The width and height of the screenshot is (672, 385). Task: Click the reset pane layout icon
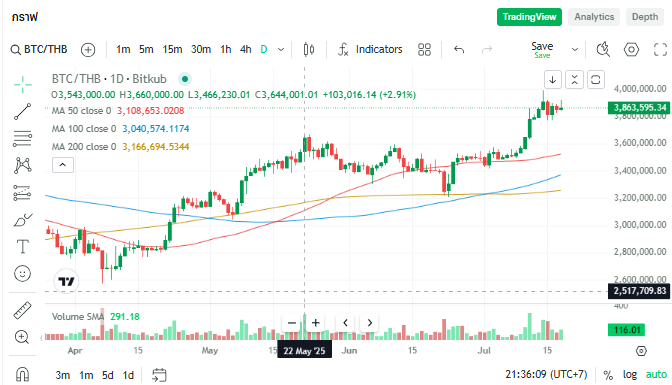(x=596, y=80)
